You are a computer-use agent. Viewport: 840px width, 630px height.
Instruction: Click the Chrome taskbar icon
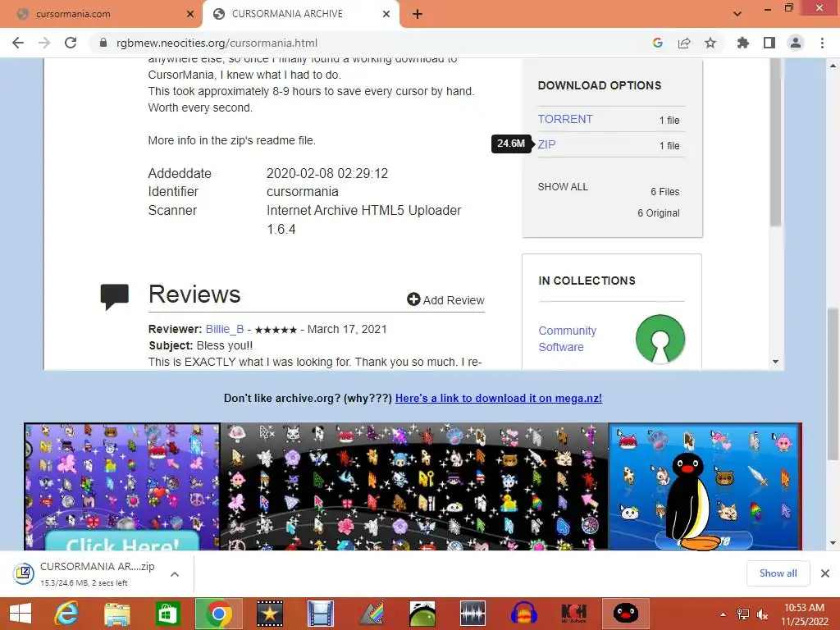[218, 614]
